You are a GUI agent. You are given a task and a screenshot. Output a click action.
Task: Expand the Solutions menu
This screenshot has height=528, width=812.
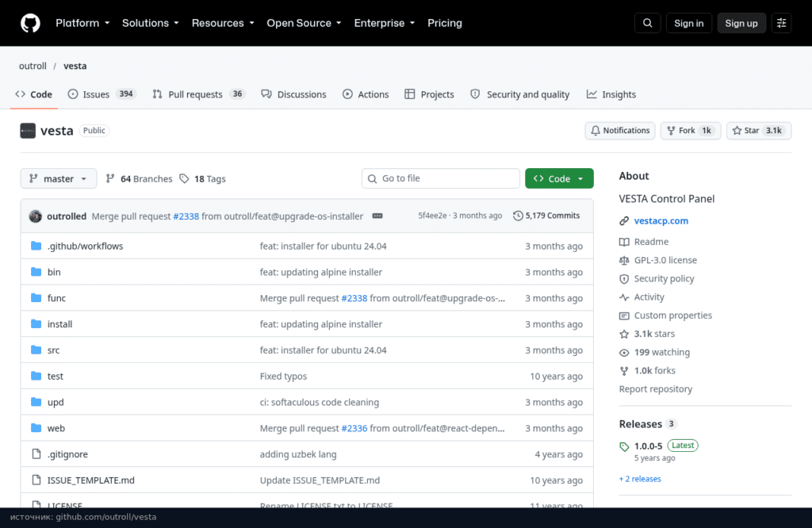151,23
